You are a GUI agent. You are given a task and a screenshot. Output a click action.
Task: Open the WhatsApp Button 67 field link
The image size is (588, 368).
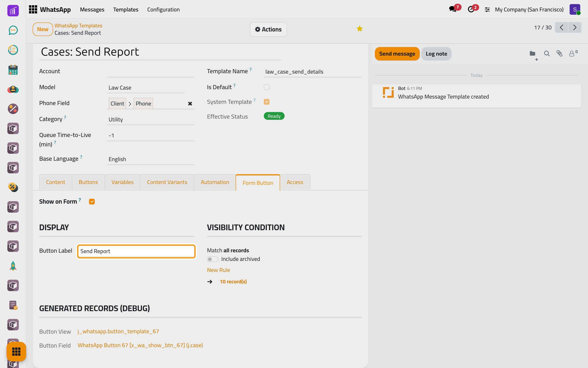click(x=140, y=345)
